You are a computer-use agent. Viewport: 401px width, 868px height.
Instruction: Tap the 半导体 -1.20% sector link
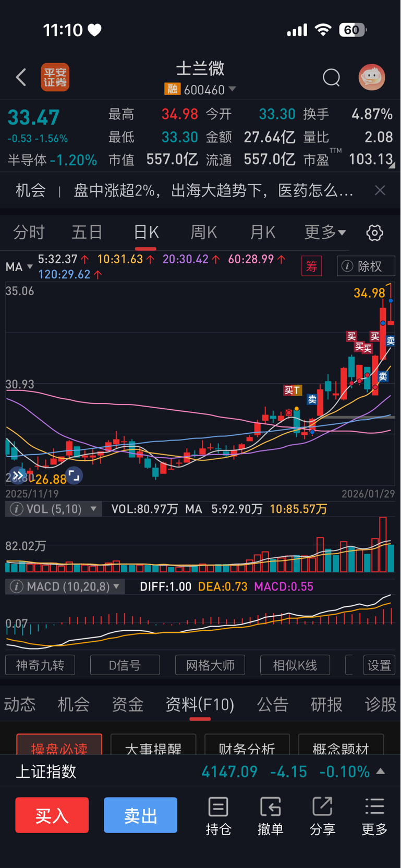point(52,161)
